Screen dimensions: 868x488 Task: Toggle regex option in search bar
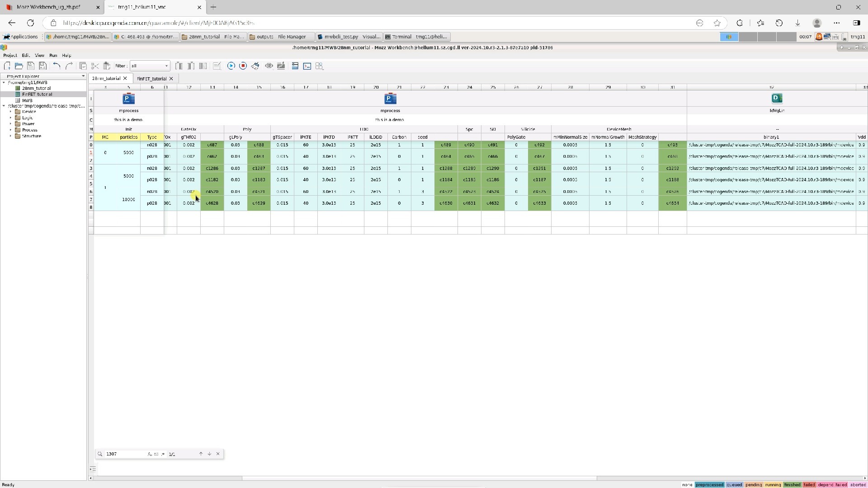click(x=163, y=454)
